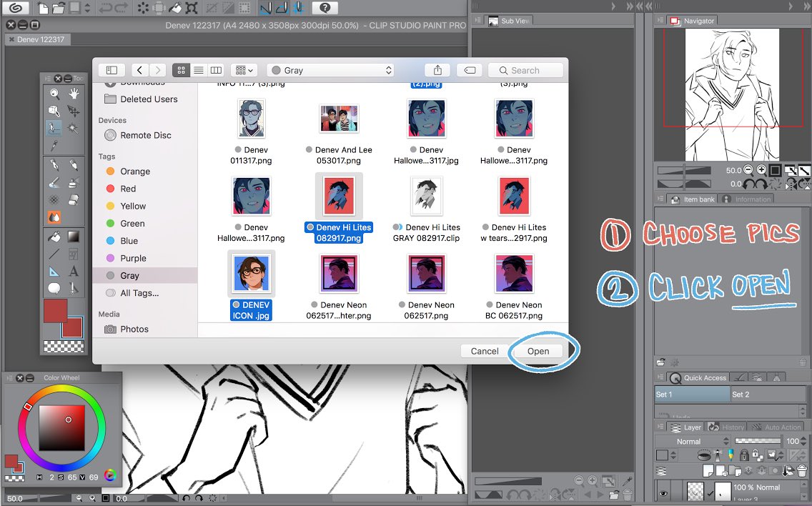Click the layer opacity 100 stepper
This screenshot has height=506, width=812.
coord(803,441)
